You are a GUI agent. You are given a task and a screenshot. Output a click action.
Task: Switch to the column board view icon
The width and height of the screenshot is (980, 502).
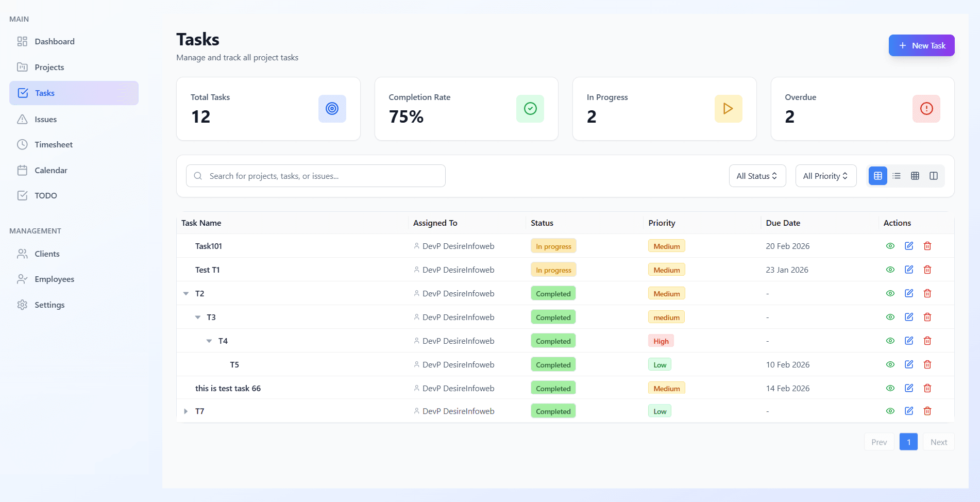pos(934,176)
